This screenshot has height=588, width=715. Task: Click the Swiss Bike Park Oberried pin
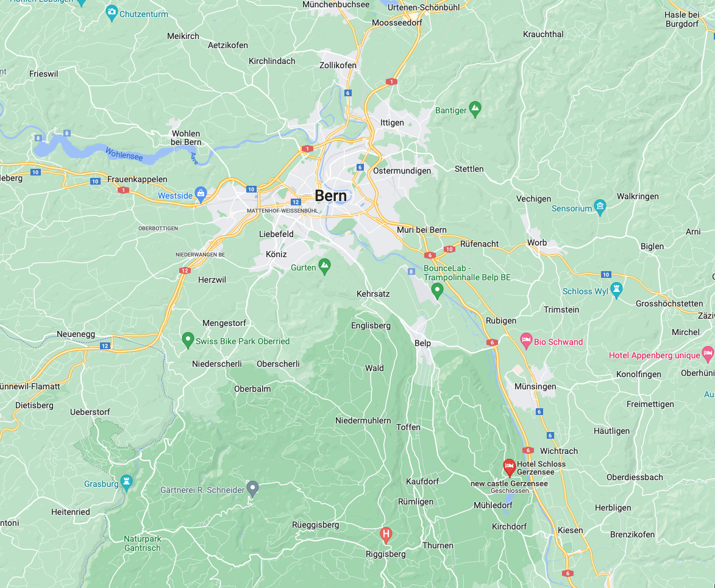click(x=188, y=341)
